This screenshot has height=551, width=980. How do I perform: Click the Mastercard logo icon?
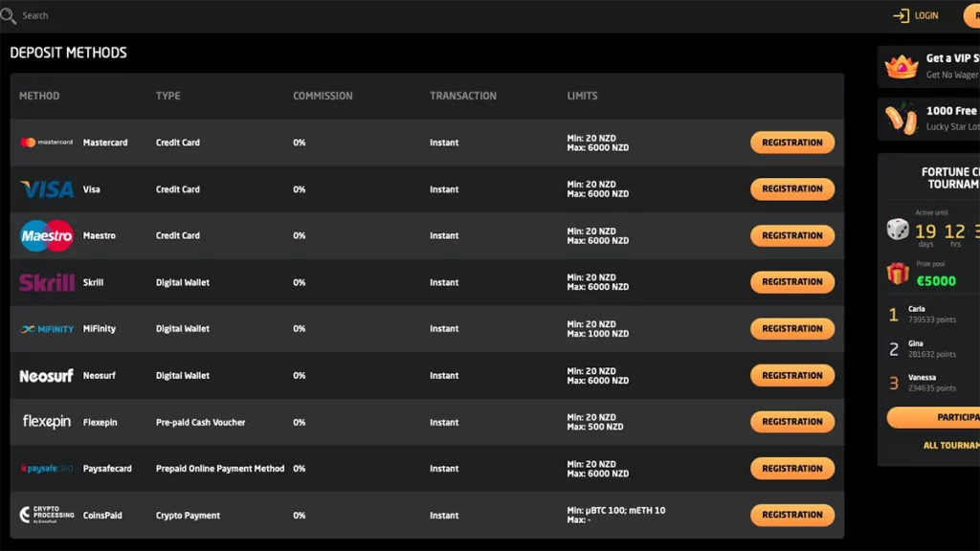(x=46, y=143)
